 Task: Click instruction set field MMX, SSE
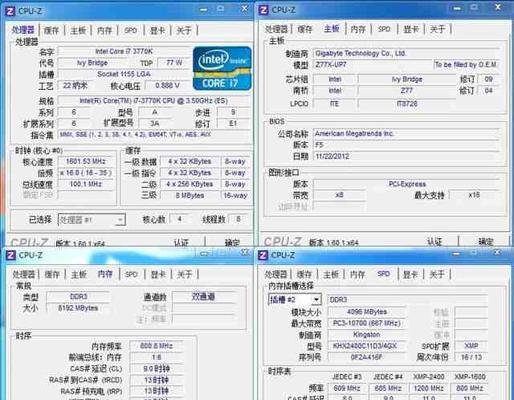pos(154,135)
